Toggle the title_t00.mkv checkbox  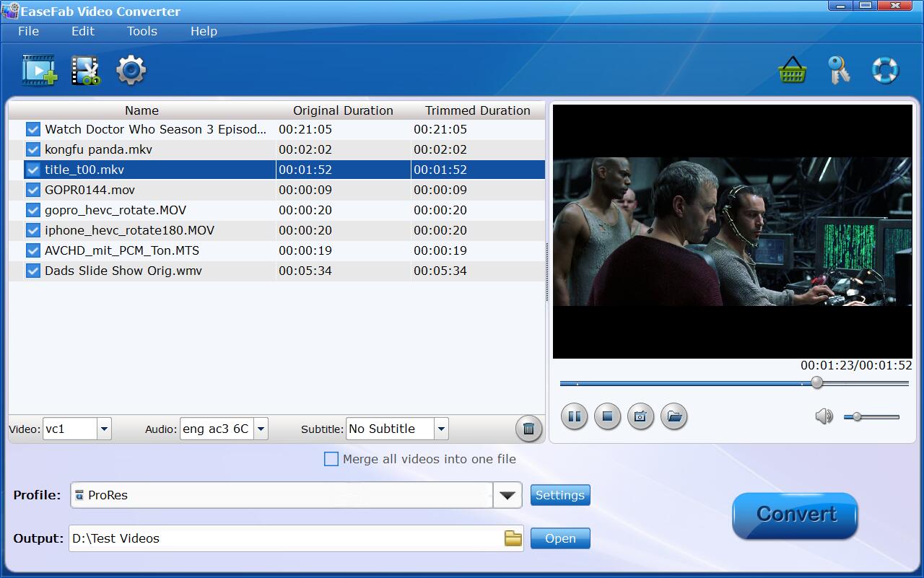(32, 170)
